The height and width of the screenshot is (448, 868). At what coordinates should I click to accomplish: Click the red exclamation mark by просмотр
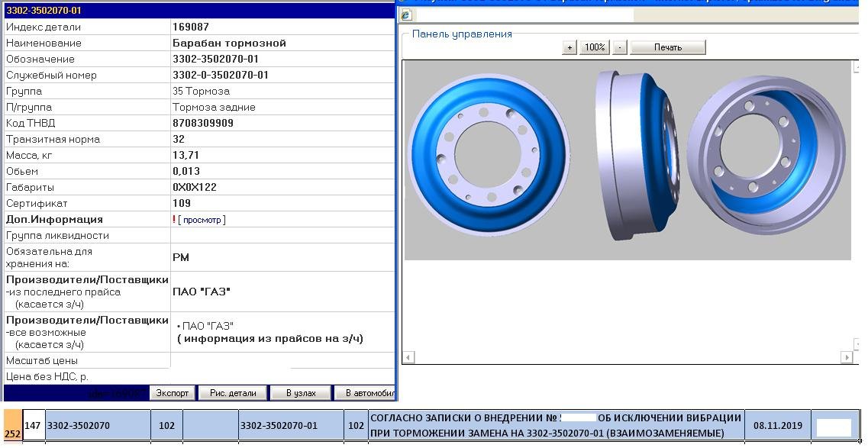pyautogui.click(x=174, y=220)
